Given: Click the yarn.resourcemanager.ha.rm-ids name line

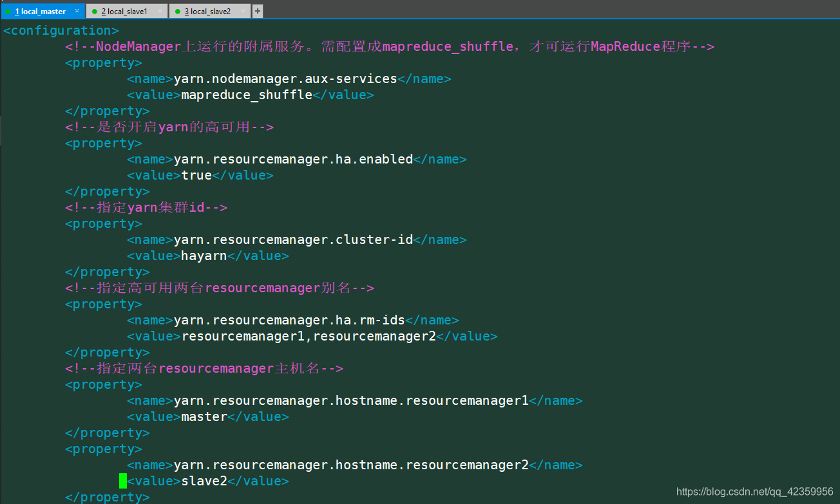Looking at the screenshot, I should point(293,320).
